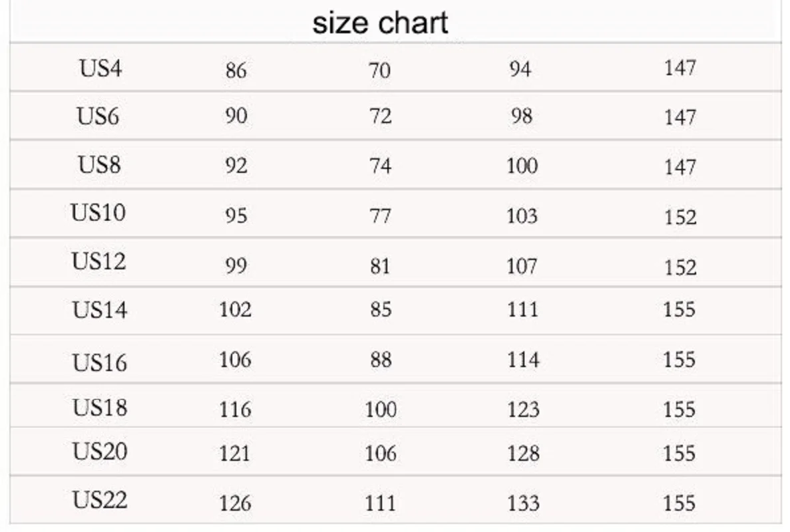Click the value 133 in US22 row
The width and height of the screenshot is (790, 532).
(x=523, y=503)
